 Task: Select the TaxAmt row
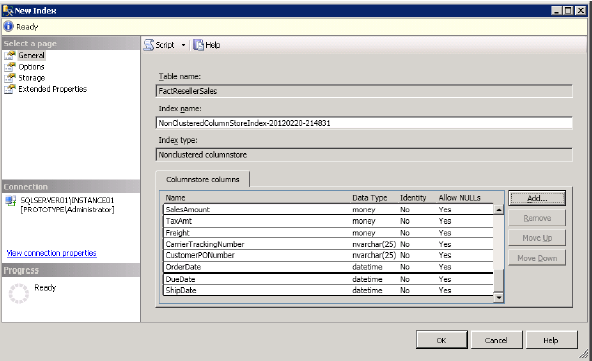point(328,221)
